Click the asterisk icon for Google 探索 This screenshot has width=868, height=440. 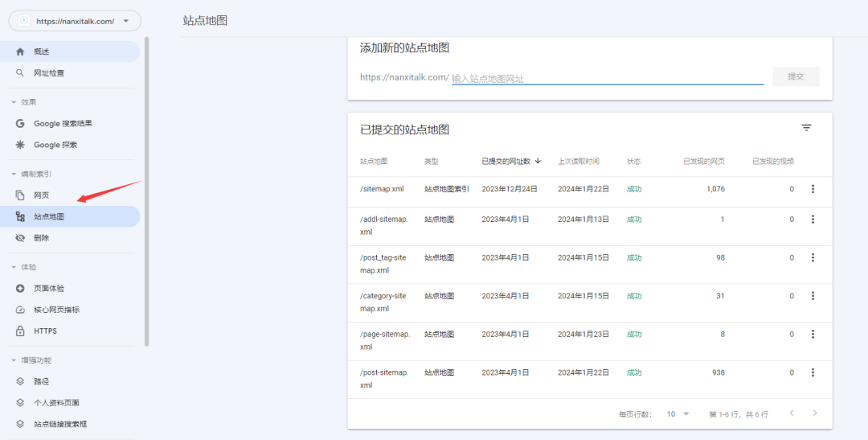click(x=20, y=145)
